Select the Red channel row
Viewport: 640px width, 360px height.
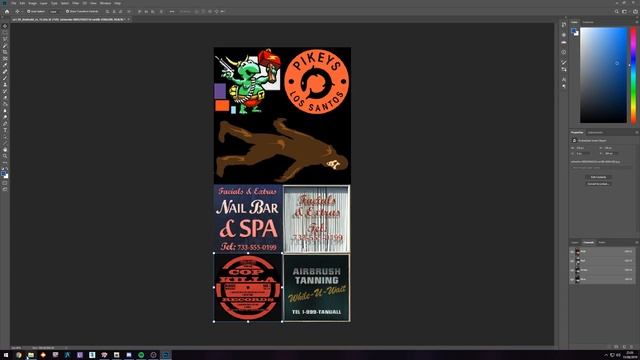602,261
